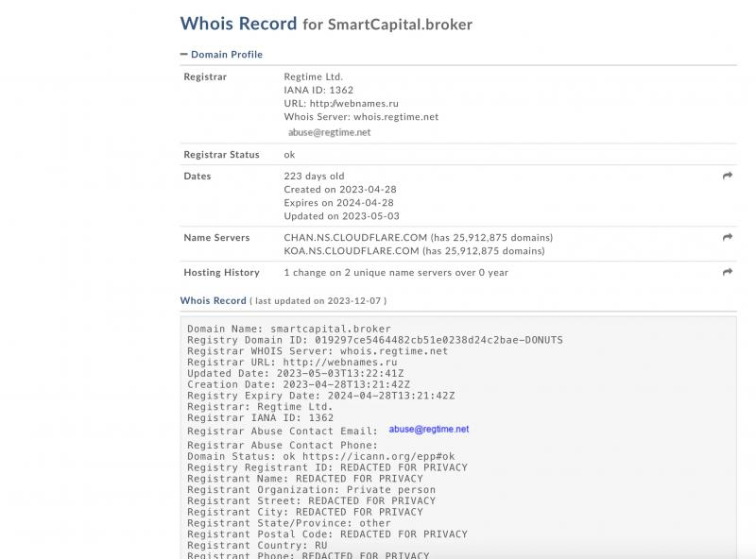
Task: Click the Hosting History label
Action: pos(221,272)
